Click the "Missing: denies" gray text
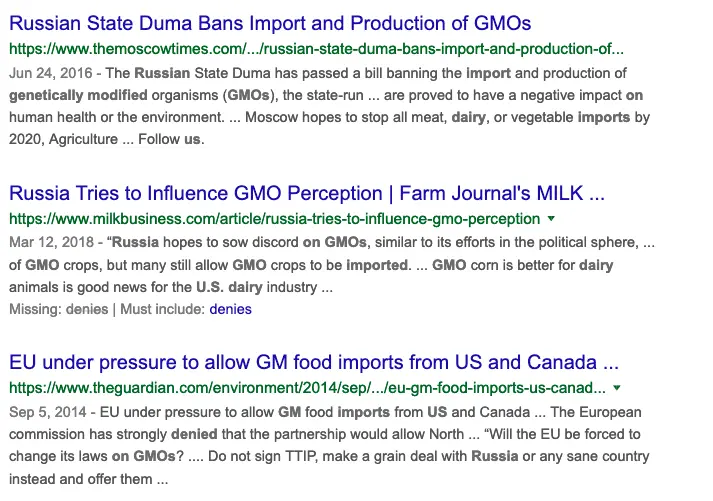Screen dimensions: 713x501 [58, 309]
